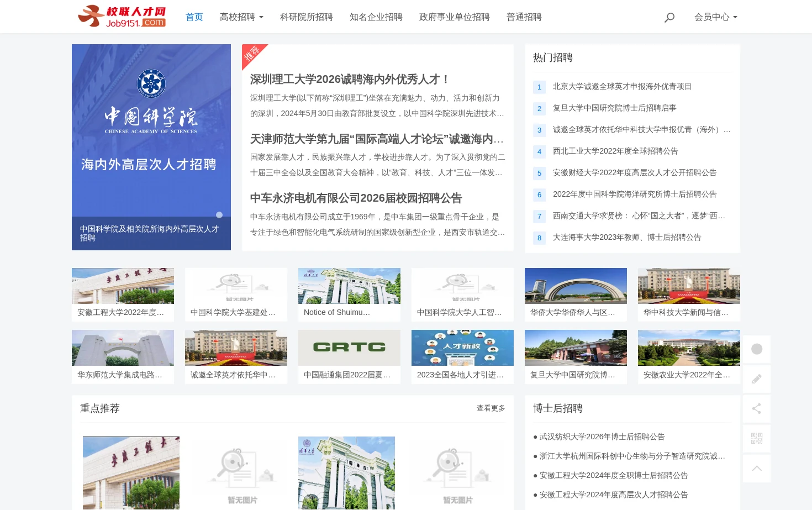Go to the 首页 tab

pos(194,17)
